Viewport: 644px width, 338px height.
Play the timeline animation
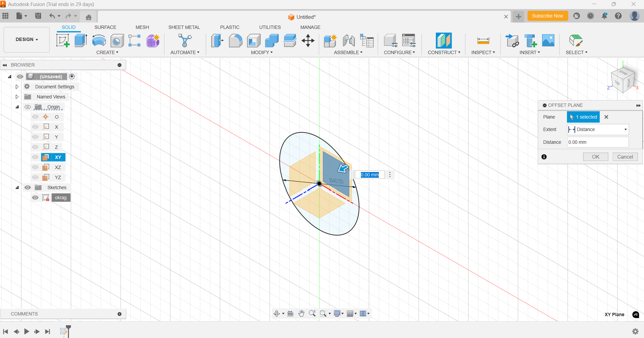pyautogui.click(x=27, y=332)
